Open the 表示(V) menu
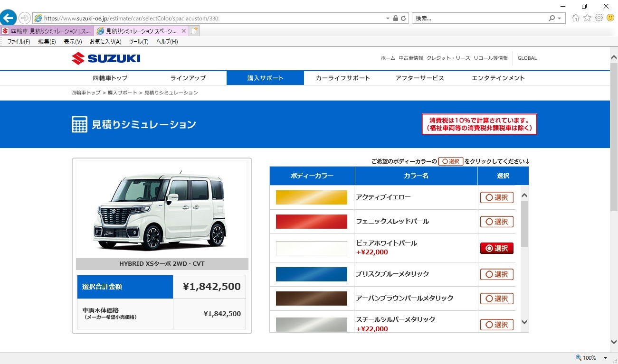This screenshot has width=618, height=364. (x=73, y=42)
